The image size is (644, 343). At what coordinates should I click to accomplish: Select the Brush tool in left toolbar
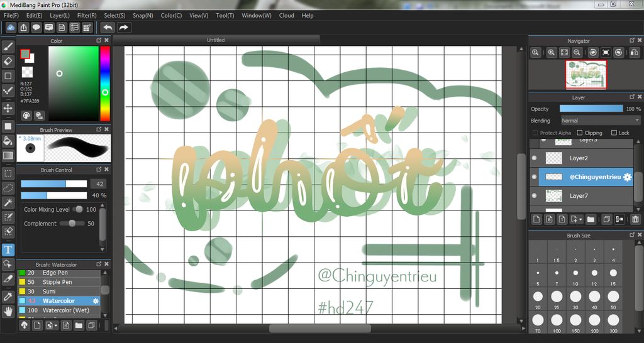point(8,46)
